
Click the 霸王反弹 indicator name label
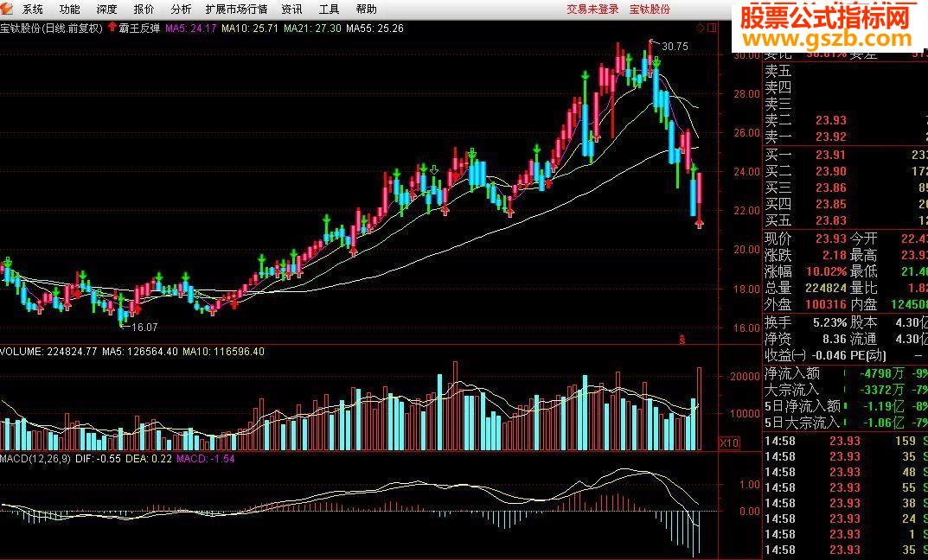coord(139,28)
